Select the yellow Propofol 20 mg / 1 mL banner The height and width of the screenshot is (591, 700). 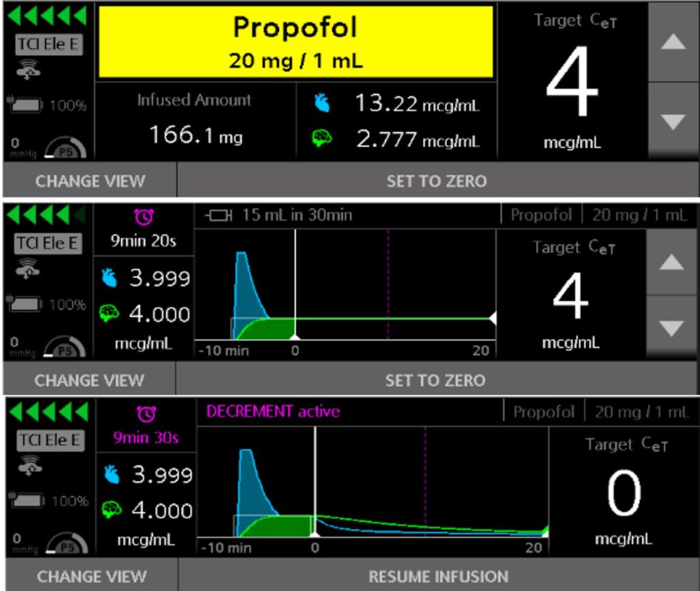pyautogui.click(x=295, y=42)
